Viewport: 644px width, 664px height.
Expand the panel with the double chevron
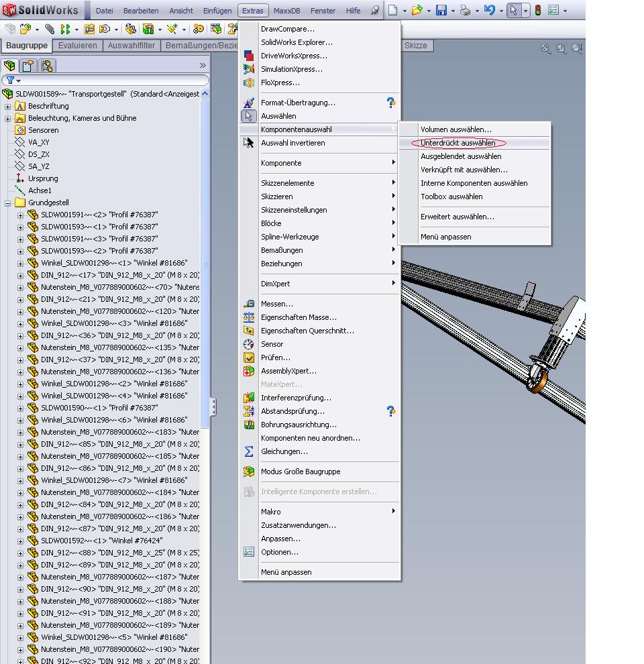[203, 65]
